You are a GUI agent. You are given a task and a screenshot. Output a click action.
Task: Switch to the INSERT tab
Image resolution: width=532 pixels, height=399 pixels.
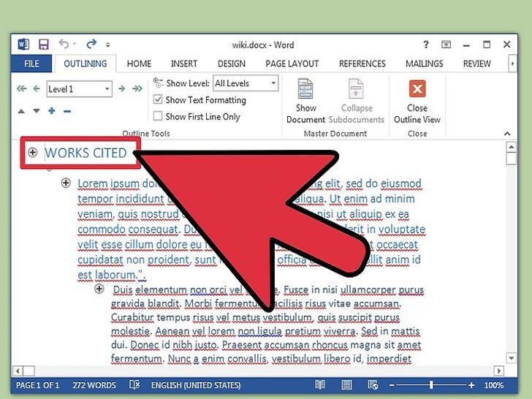point(184,64)
